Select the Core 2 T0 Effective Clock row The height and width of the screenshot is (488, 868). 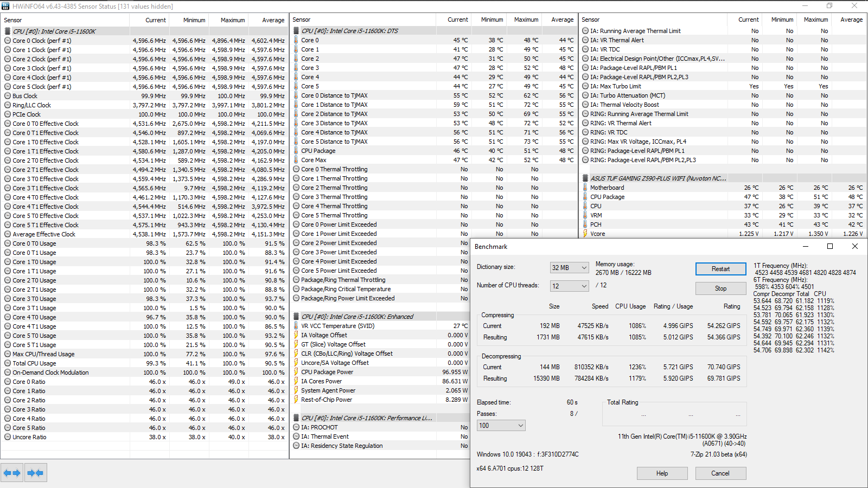[x=144, y=160]
